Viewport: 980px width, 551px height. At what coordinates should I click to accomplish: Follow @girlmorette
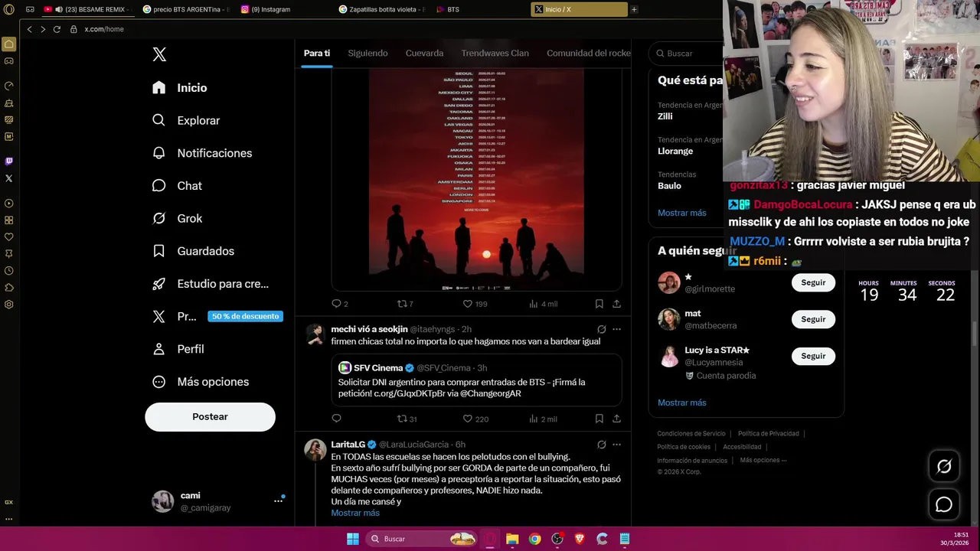click(813, 282)
